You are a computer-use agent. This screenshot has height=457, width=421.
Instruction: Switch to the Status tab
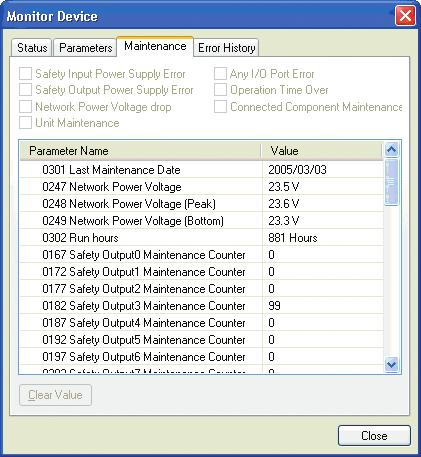(x=32, y=48)
